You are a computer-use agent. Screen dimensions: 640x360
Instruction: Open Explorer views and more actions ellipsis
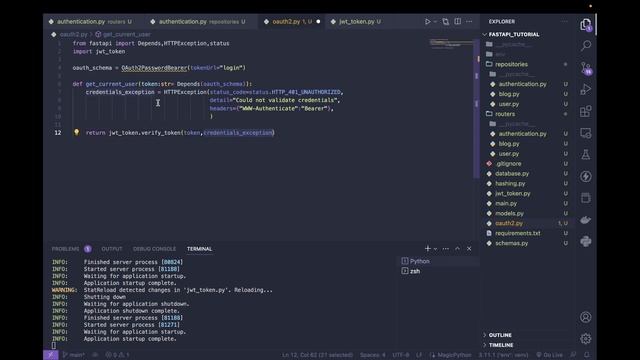tap(564, 22)
